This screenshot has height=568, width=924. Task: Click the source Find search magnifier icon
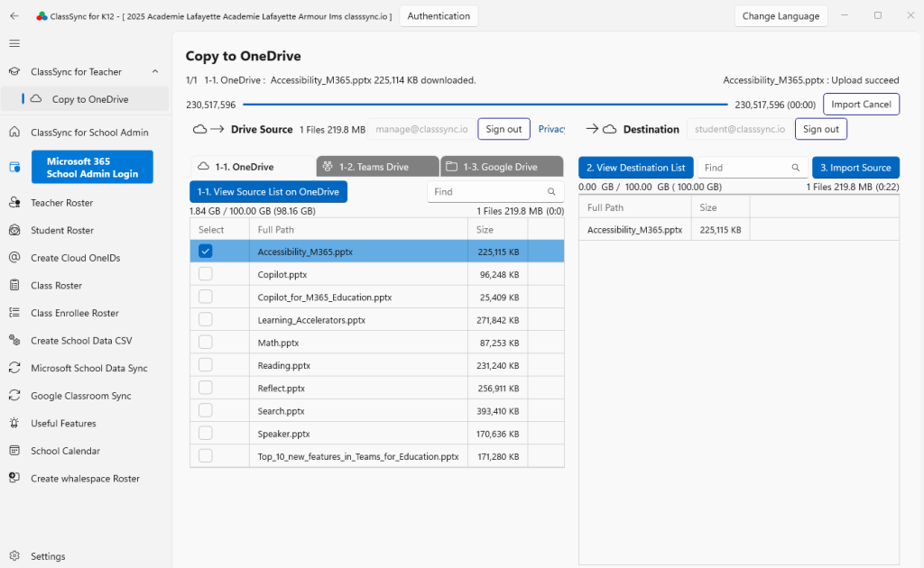[551, 191]
